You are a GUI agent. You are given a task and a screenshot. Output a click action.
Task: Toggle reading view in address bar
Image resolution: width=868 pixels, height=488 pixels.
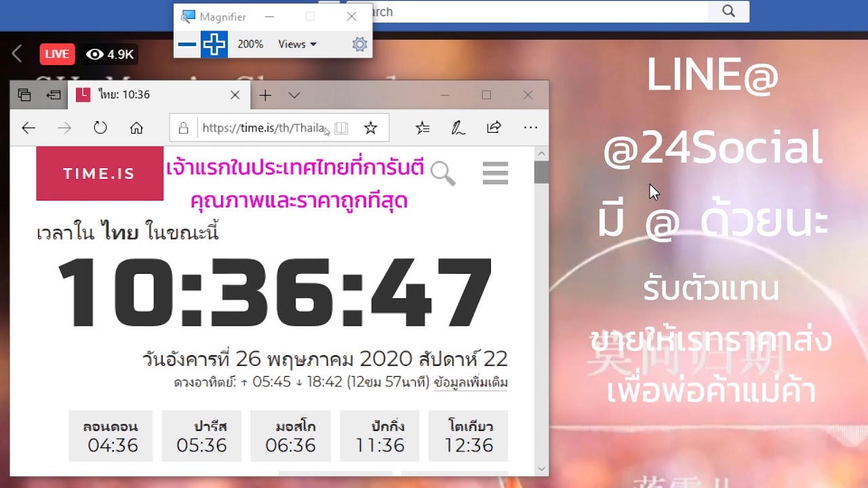(x=342, y=127)
